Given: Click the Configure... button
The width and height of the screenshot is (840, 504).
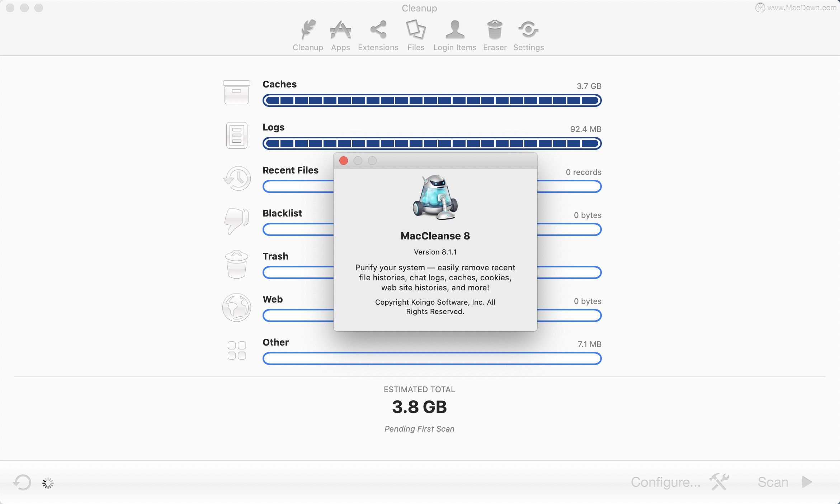Looking at the screenshot, I should pyautogui.click(x=666, y=482).
